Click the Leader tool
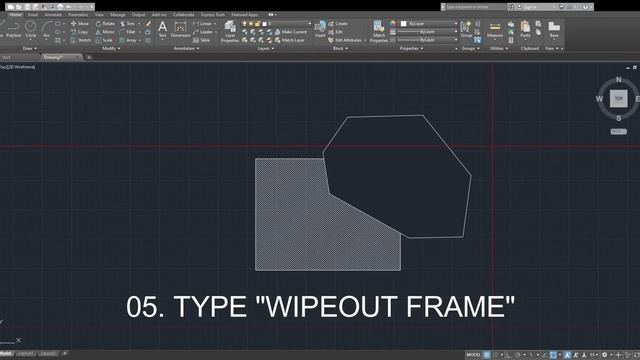Image resolution: width=640 pixels, height=360 pixels. [203, 32]
